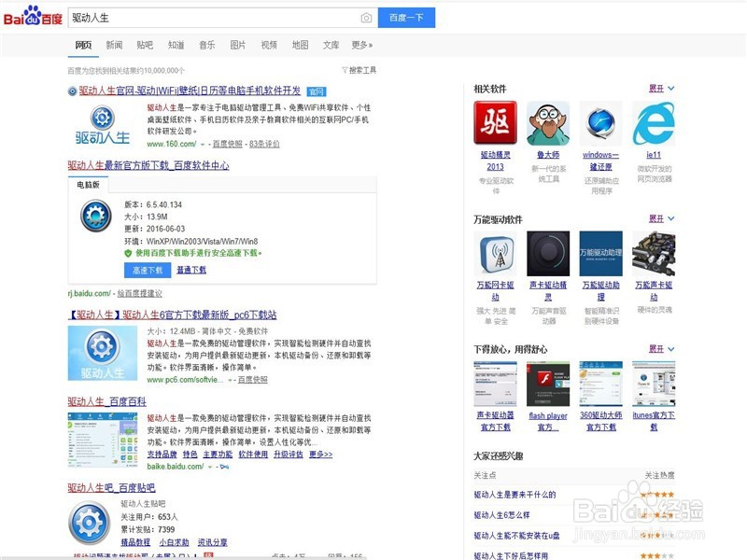The width and height of the screenshot is (747, 560).
Task: Click 驱动人生 logo in first result
Action: 103,125
